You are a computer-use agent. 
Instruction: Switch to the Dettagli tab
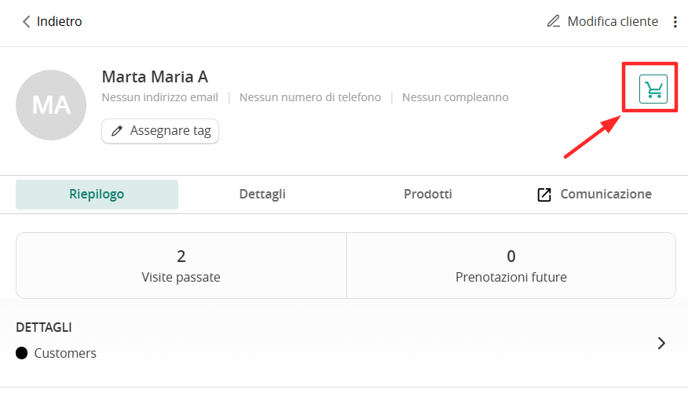click(262, 194)
